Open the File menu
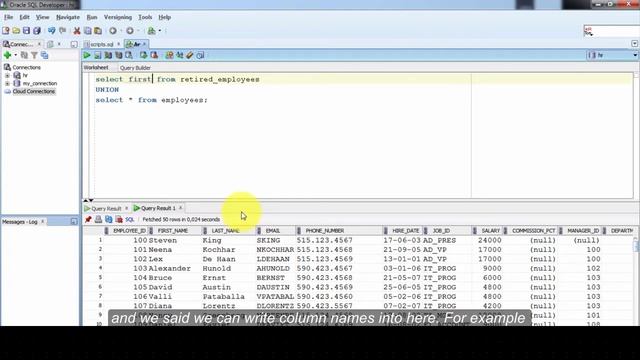Image resolution: width=640 pixels, height=360 pixels. (x=8, y=17)
